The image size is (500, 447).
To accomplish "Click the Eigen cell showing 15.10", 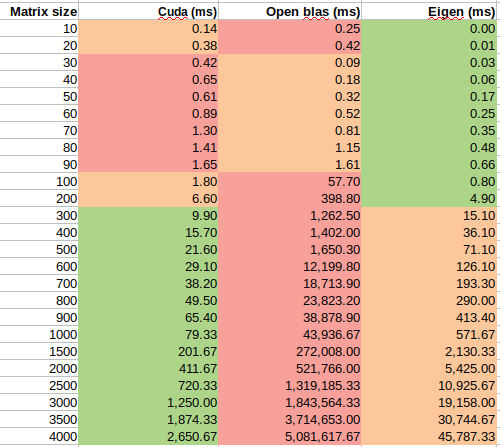I will click(429, 216).
